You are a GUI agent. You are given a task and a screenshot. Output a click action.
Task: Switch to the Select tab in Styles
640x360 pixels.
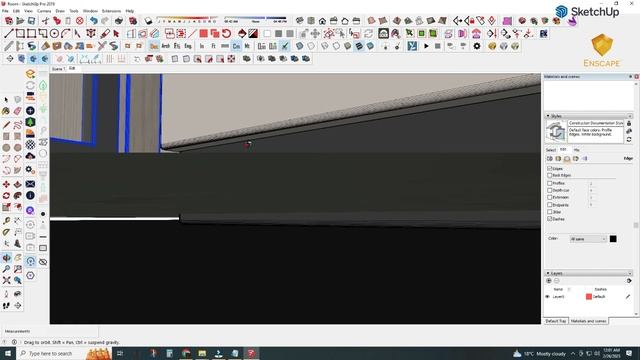point(551,150)
